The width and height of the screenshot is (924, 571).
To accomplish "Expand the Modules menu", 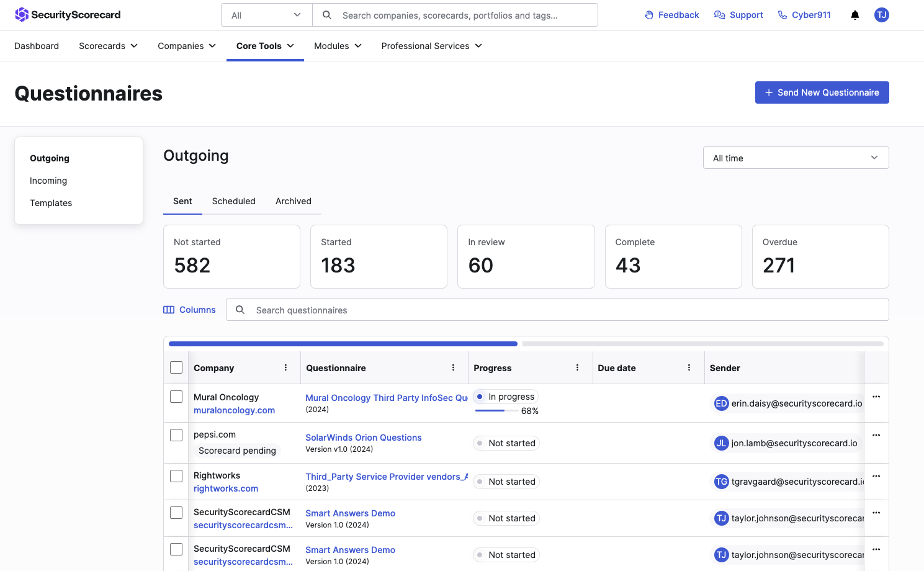I will pyautogui.click(x=338, y=46).
